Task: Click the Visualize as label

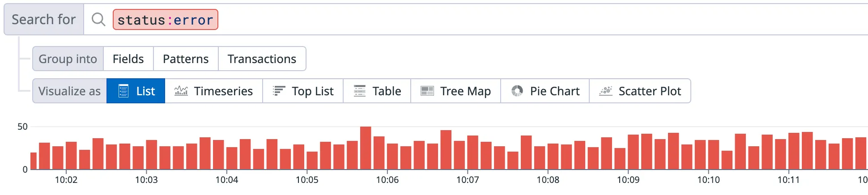Action: (70, 91)
